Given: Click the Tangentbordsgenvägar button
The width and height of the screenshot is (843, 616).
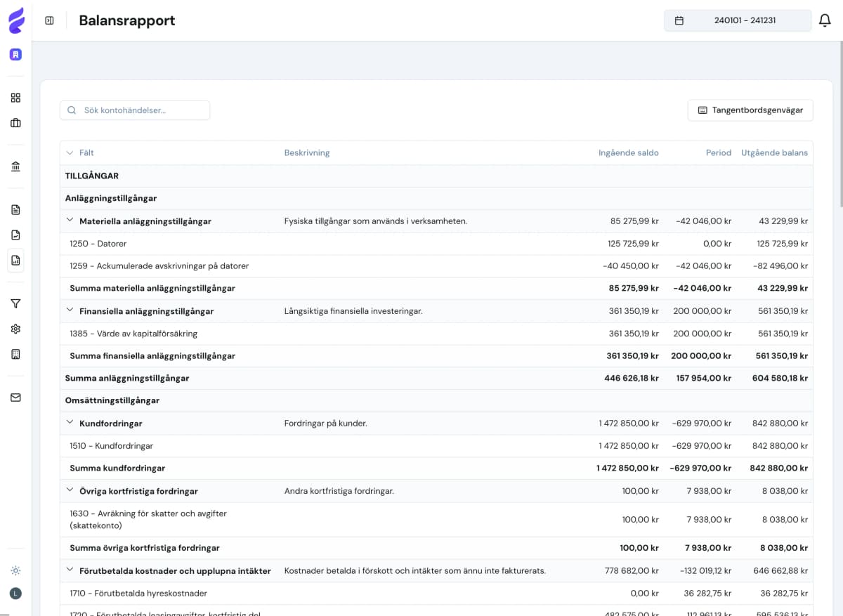Looking at the screenshot, I should pyautogui.click(x=750, y=110).
